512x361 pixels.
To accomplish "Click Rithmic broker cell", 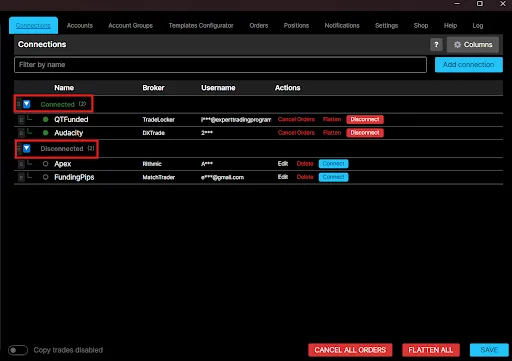I will point(152,164).
